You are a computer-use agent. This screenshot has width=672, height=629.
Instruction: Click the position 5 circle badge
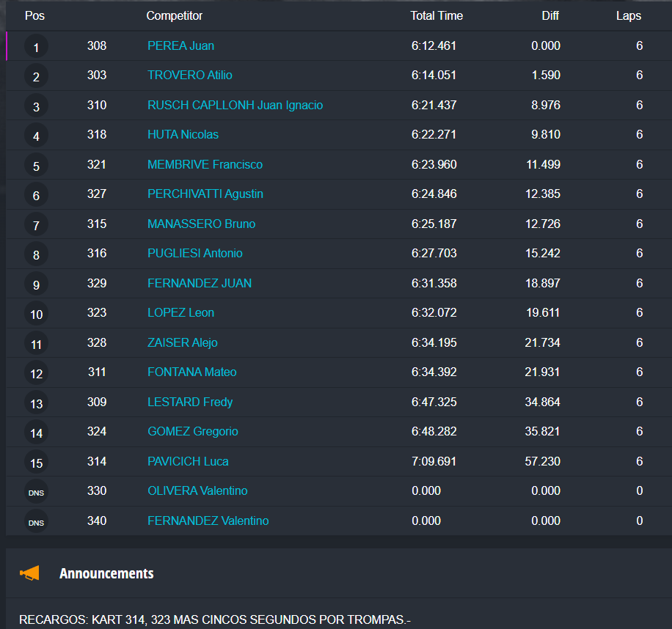tap(36, 166)
